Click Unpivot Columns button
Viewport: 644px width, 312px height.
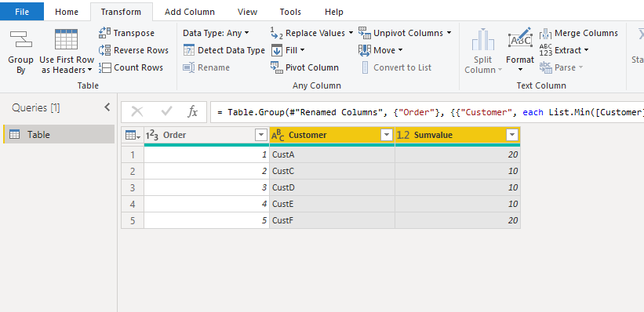pos(401,33)
